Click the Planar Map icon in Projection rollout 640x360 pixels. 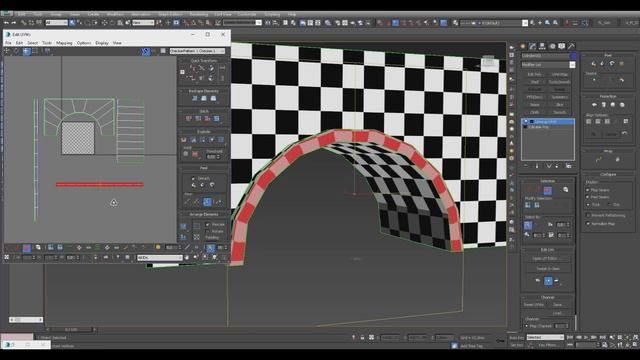(x=594, y=104)
